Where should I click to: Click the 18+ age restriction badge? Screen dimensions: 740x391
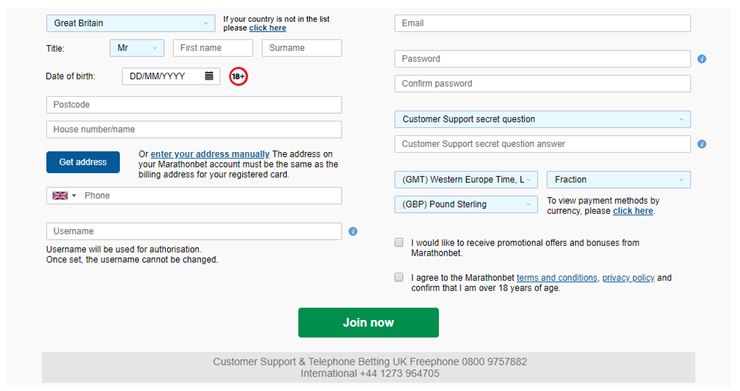pos(238,76)
